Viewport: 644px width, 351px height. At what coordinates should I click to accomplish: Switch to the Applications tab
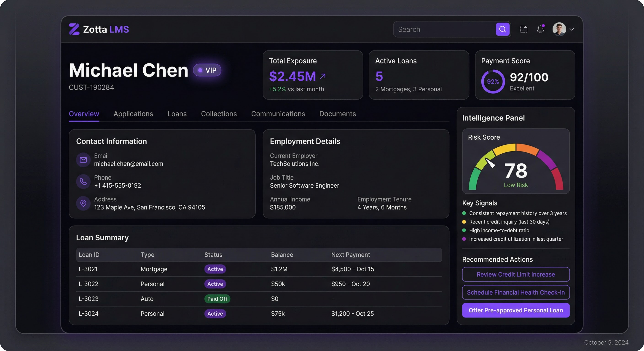pos(133,114)
